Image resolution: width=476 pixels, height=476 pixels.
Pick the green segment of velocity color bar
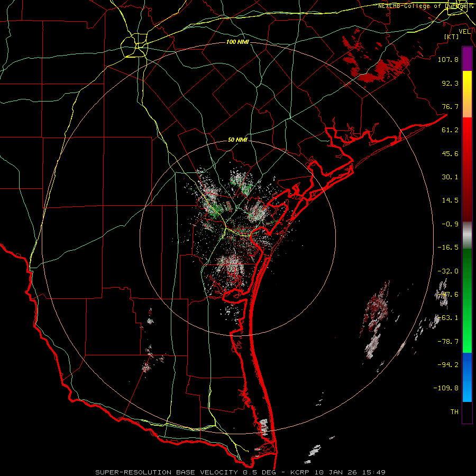pyautogui.click(x=467, y=300)
